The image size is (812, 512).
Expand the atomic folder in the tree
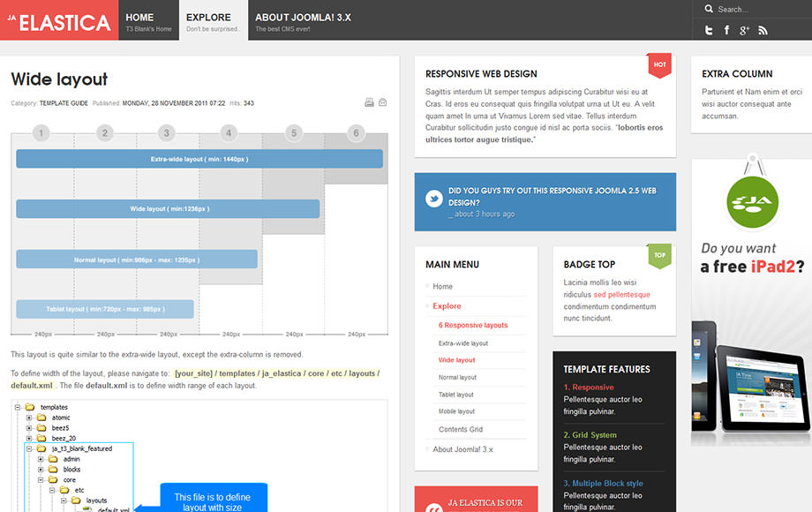click(29, 418)
